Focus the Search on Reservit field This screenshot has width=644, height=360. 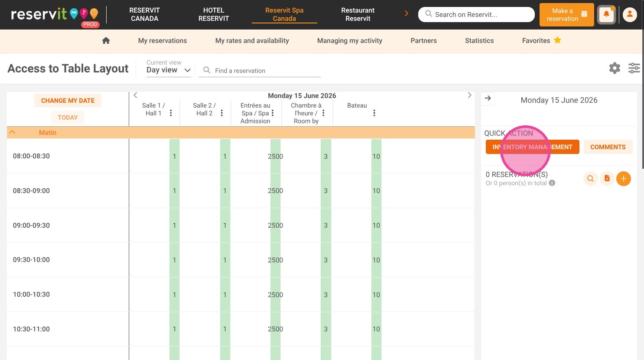click(x=476, y=14)
